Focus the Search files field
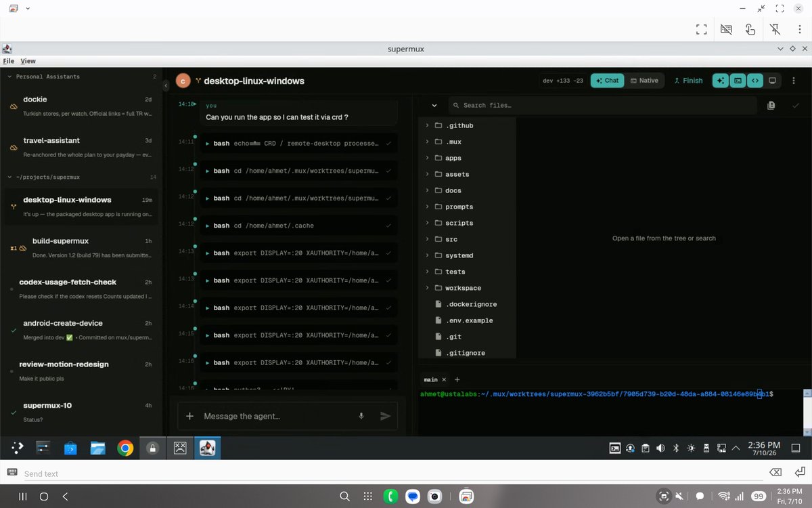This screenshot has width=812, height=508. point(602,105)
